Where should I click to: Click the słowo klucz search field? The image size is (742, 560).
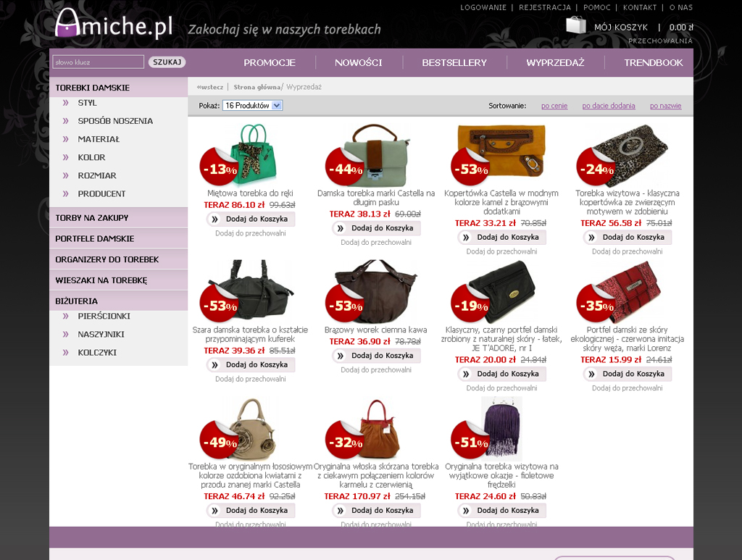click(98, 62)
